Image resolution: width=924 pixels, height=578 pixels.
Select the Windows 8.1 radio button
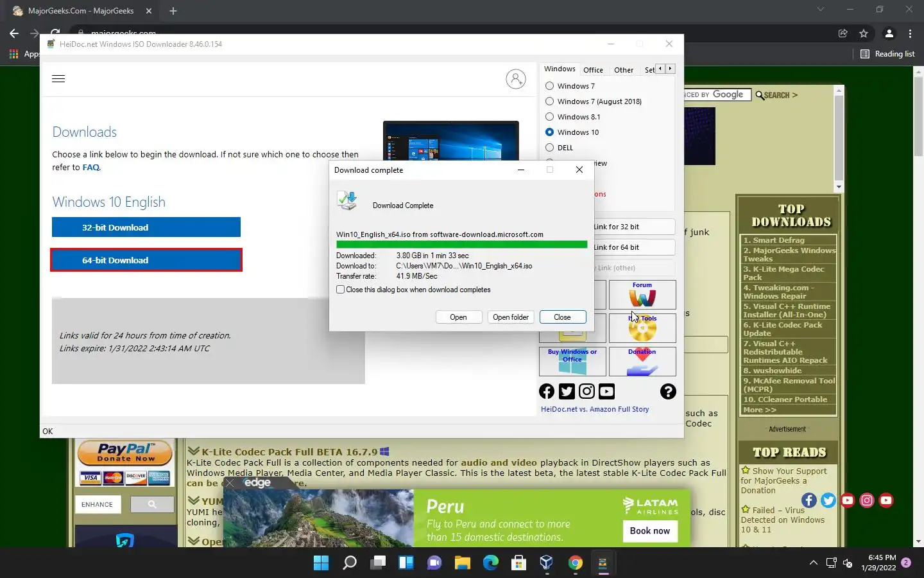pyautogui.click(x=549, y=117)
